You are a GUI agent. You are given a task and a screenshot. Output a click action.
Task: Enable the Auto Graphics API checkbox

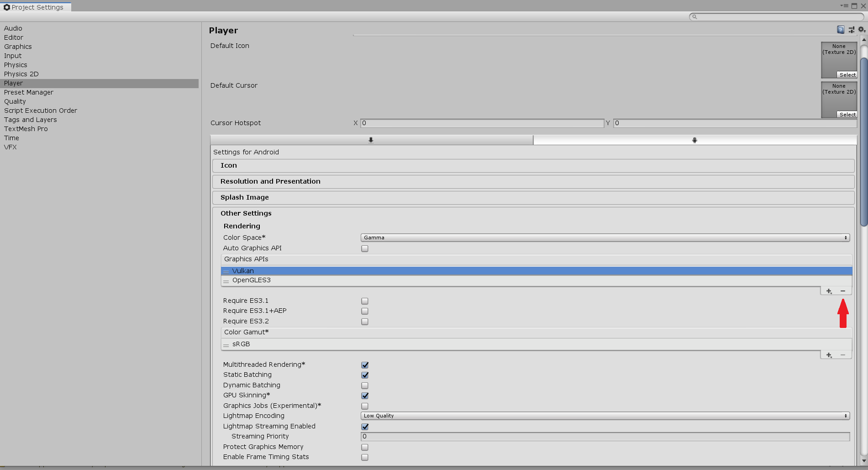[364, 248]
